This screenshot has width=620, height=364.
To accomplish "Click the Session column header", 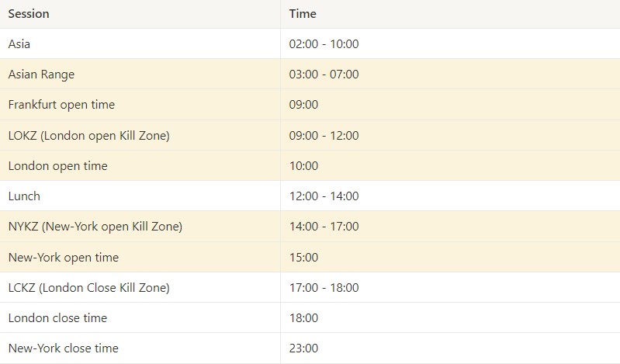I will 140,14.
